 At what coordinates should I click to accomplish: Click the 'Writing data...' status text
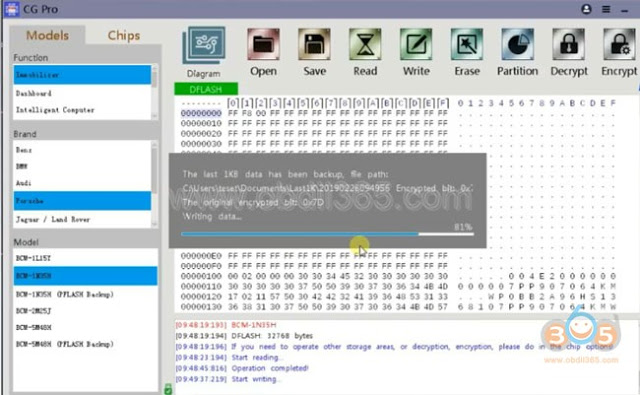[212, 216]
